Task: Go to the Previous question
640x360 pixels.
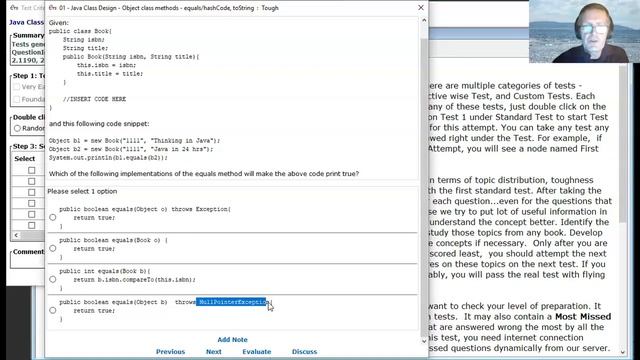Action: coord(170,351)
